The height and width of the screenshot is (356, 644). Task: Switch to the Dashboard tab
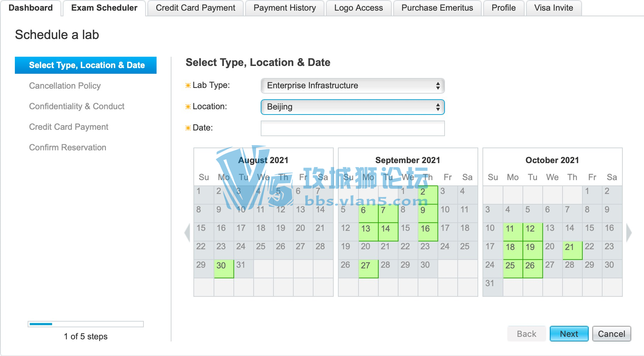coord(30,8)
